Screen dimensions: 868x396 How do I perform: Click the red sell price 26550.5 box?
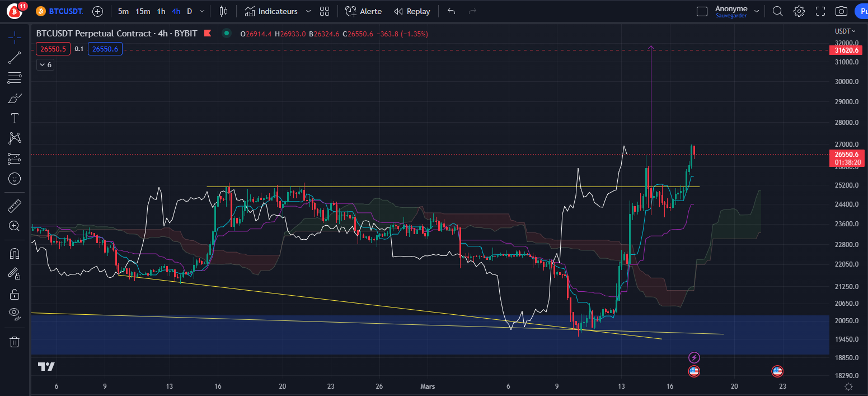tap(53, 49)
